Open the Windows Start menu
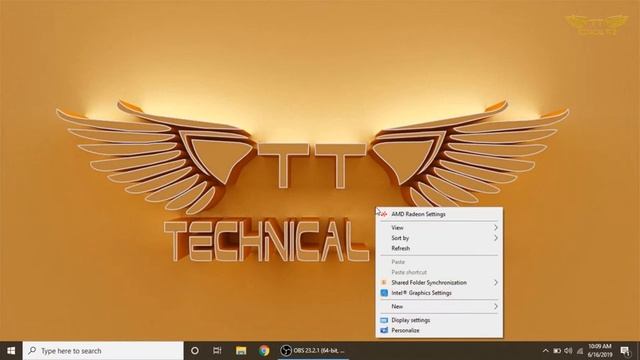640x360 pixels. click(11, 351)
